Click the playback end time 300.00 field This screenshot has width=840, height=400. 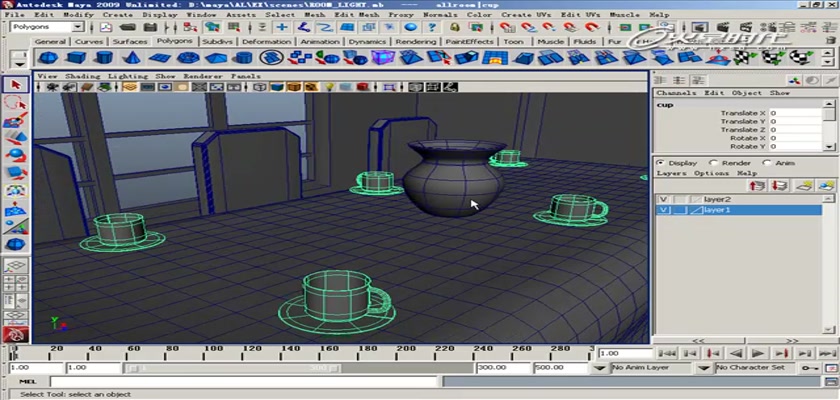tap(502, 368)
